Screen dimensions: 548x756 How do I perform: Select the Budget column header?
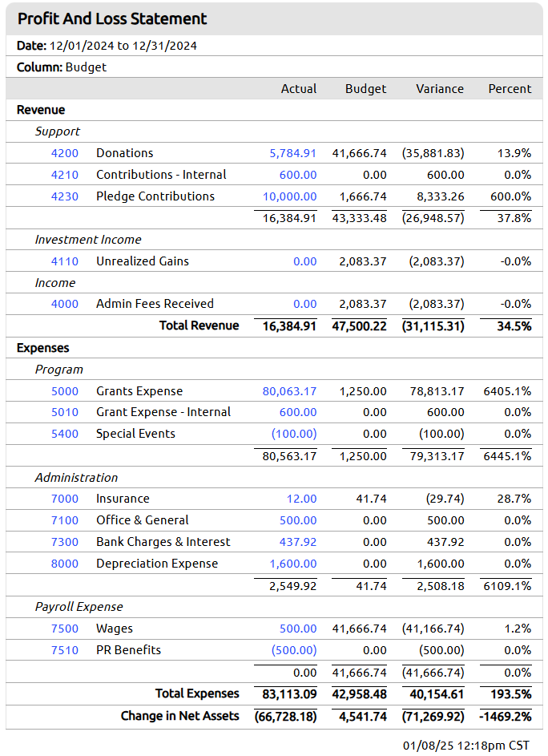click(365, 89)
